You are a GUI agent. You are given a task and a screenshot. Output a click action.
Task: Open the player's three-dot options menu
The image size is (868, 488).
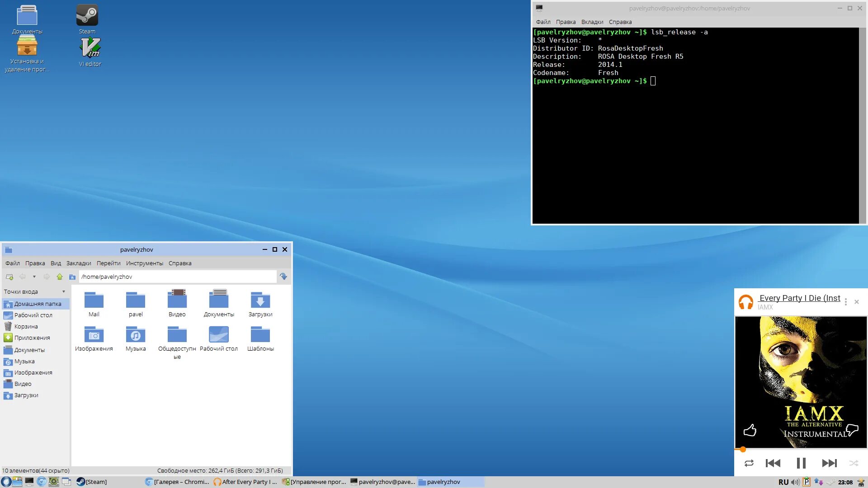click(846, 302)
